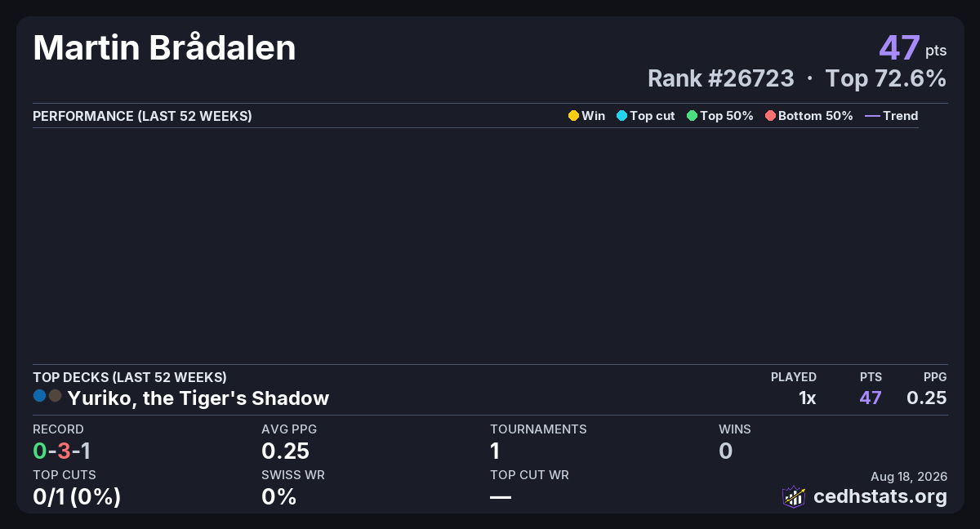Image resolution: width=980 pixels, height=529 pixels.
Task: Click the 47 pts total score
Action: tap(913, 48)
